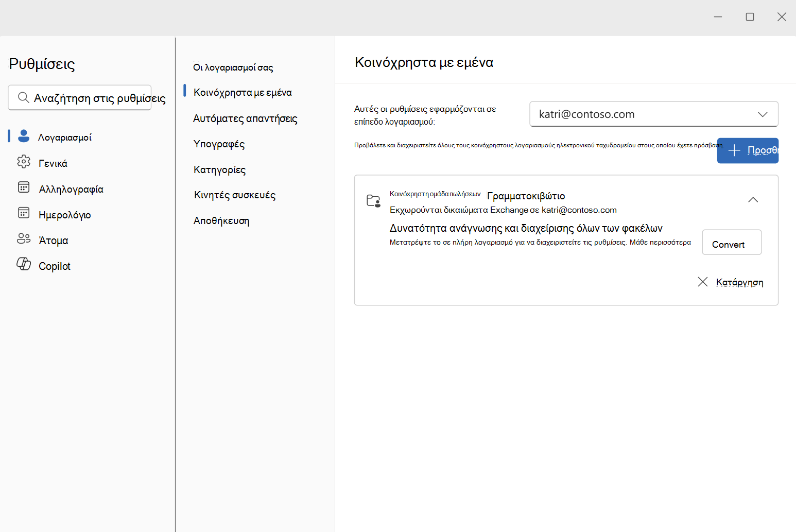Click the shared mailbox folder icon
Viewport: 796px width, 532px height.
(373, 201)
